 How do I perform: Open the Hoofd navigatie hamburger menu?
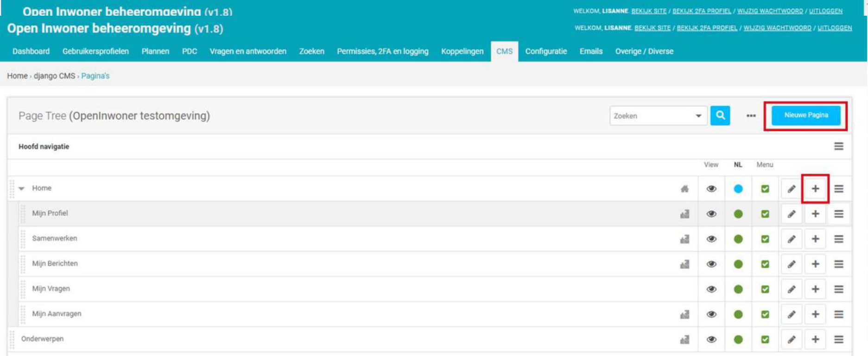pyautogui.click(x=838, y=146)
